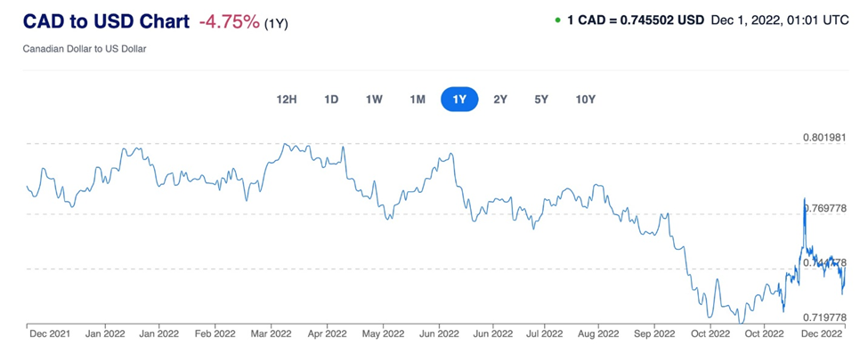Click the green live-rate indicator dot
This screenshot has height=361, width=868.
tap(557, 20)
